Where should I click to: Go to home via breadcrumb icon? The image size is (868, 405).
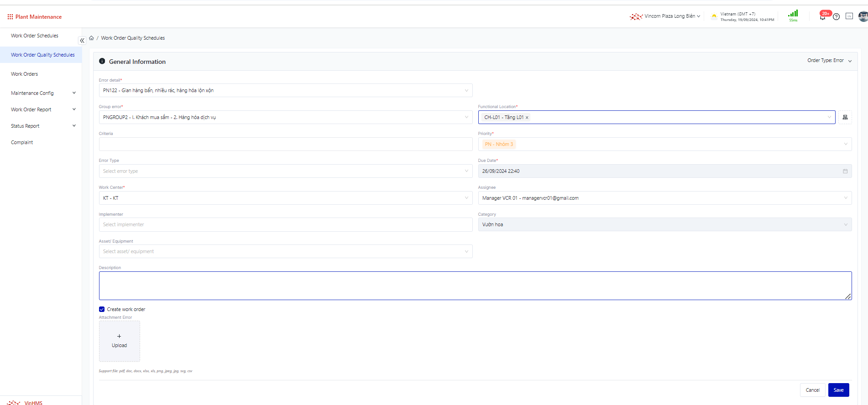click(x=91, y=38)
